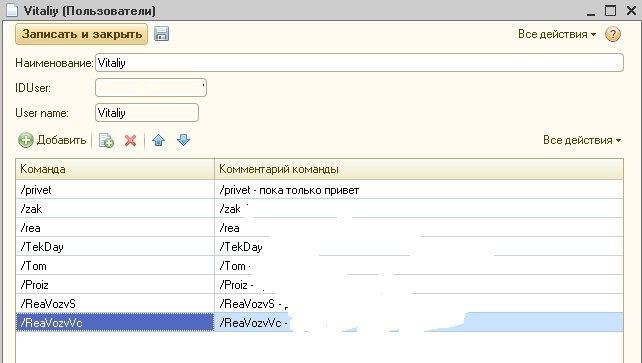Focus the IDUser input field
The height and width of the screenshot is (363, 642).
click(151, 88)
